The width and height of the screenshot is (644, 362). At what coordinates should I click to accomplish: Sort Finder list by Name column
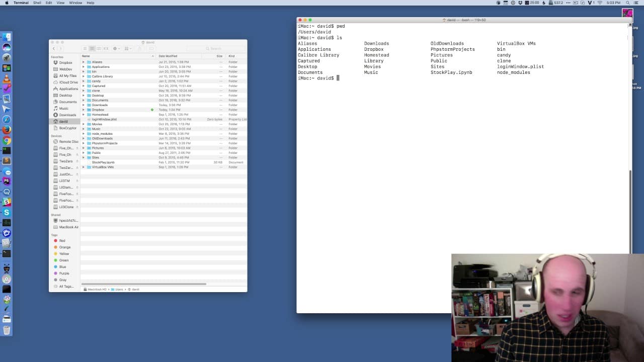118,56
